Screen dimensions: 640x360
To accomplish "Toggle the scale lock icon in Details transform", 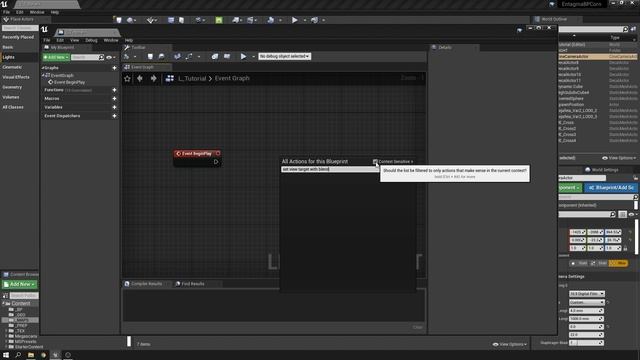I will (625, 248).
